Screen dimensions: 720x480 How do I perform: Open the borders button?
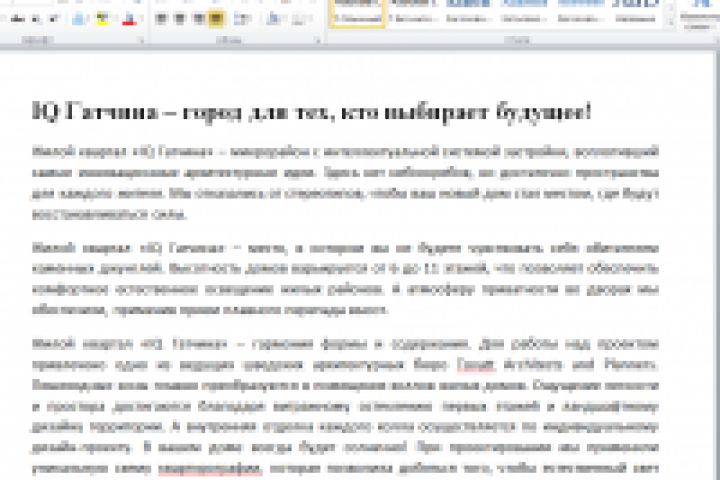tap(300, 19)
